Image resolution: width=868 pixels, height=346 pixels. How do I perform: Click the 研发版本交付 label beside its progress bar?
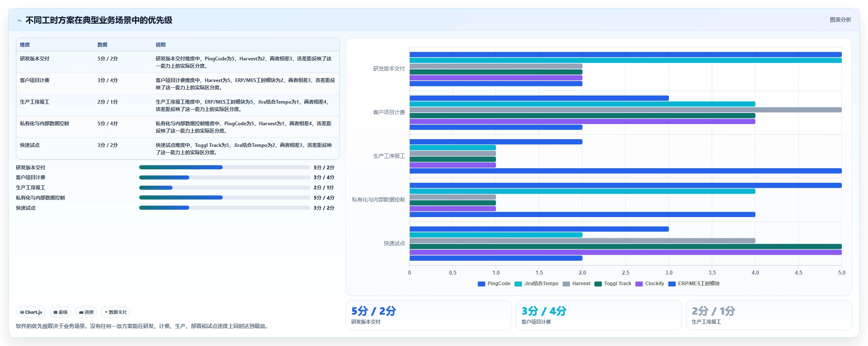point(31,168)
